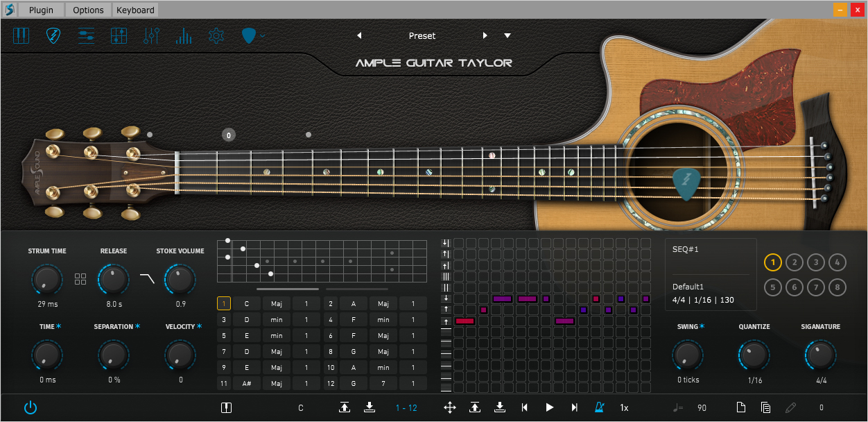Click the move sequence arrows icon

pos(450,407)
